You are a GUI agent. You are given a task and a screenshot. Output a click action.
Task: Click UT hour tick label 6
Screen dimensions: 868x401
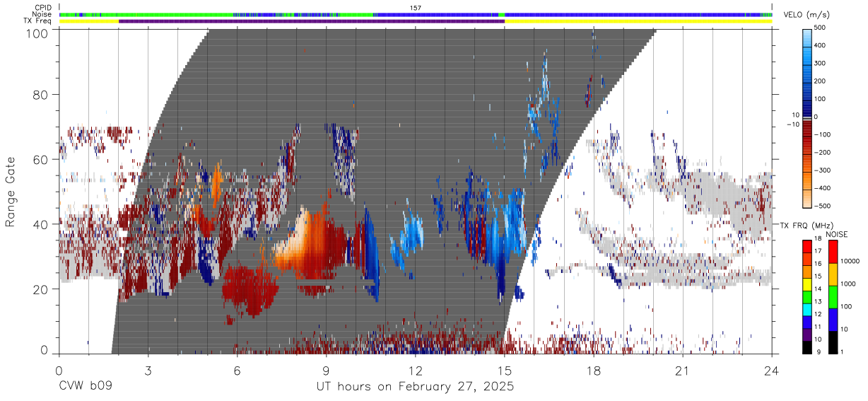pyautogui.click(x=237, y=371)
